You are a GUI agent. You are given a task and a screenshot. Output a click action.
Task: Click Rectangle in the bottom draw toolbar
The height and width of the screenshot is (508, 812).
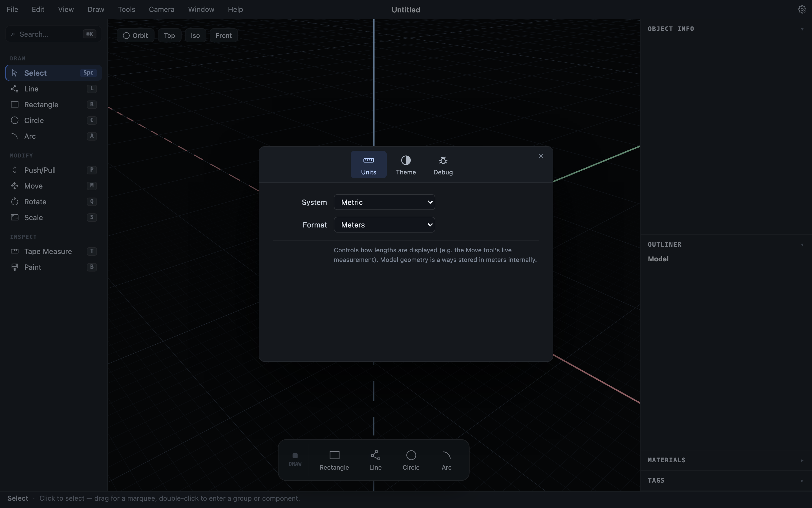(334, 460)
